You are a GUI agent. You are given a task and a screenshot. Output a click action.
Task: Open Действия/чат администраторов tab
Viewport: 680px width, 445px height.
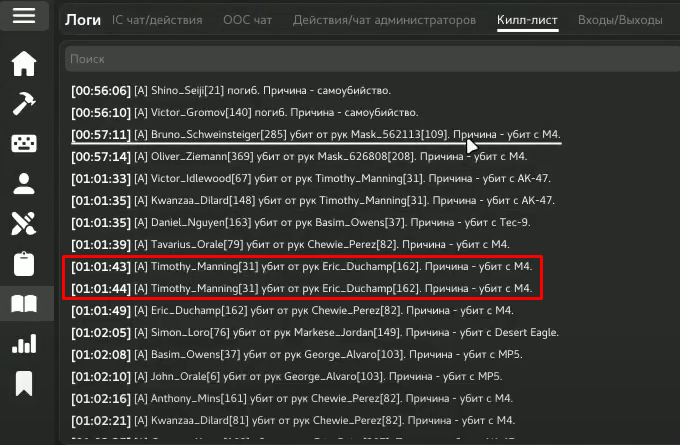[383, 20]
